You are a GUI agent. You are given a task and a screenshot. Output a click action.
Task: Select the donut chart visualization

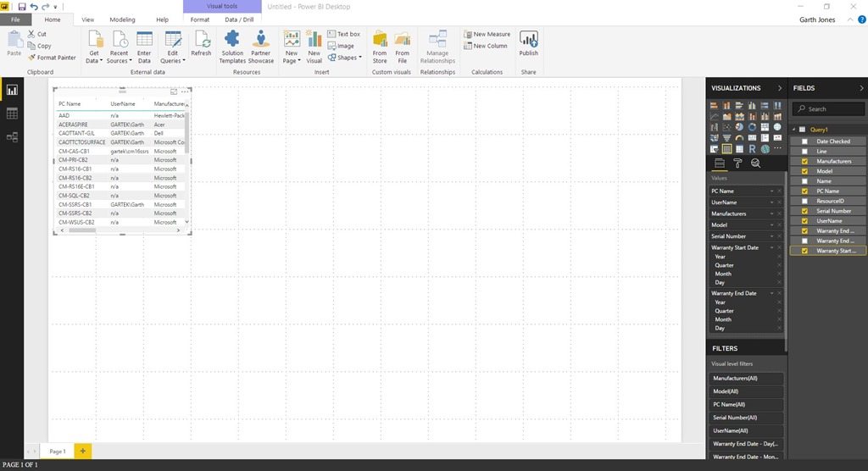753,127
